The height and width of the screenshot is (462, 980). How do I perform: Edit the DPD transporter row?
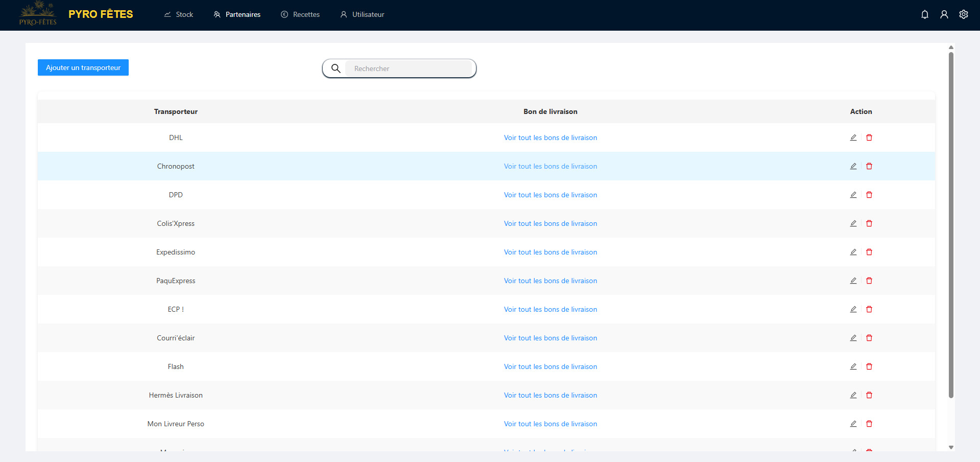pos(853,195)
